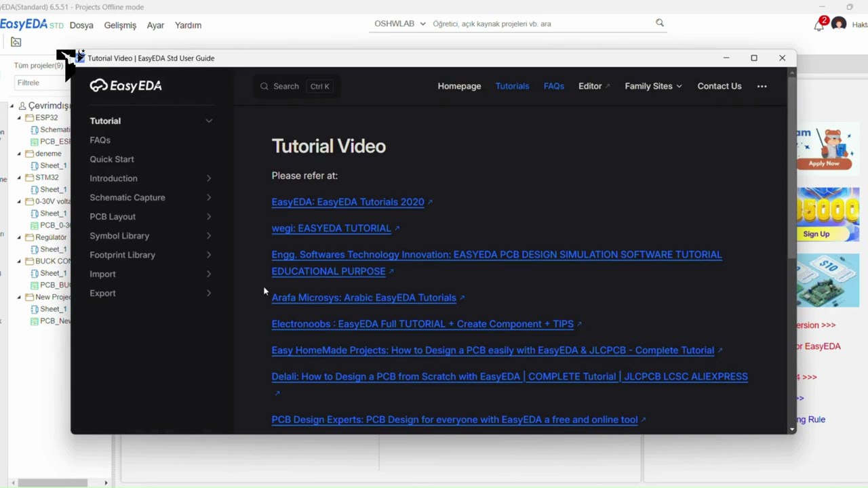Click the Tutorial Video window title icon
The height and width of the screenshot is (488, 868).
click(80, 58)
